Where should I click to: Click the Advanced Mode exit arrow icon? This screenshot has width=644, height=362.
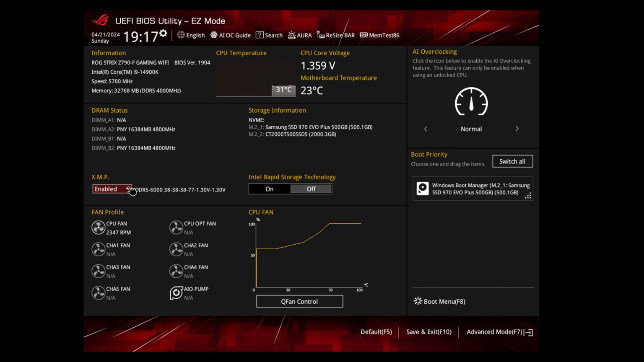point(529,332)
